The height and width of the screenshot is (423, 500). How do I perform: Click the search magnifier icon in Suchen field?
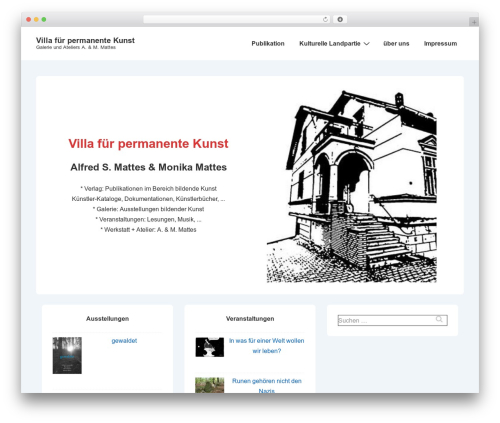click(439, 319)
